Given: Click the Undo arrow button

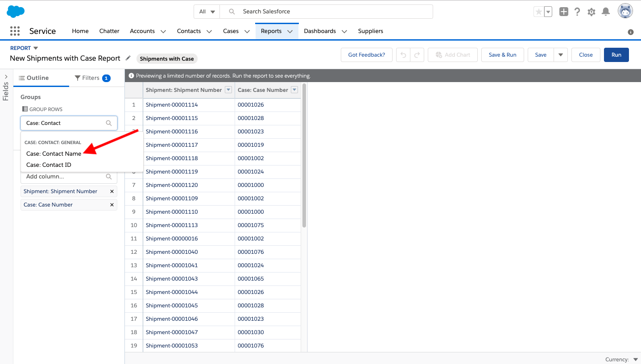Looking at the screenshot, I should point(403,55).
